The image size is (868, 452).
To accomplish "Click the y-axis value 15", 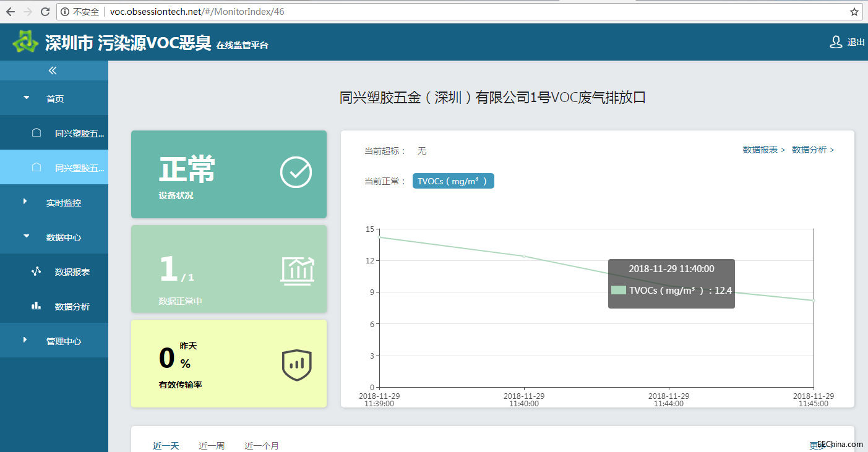I will (370, 229).
